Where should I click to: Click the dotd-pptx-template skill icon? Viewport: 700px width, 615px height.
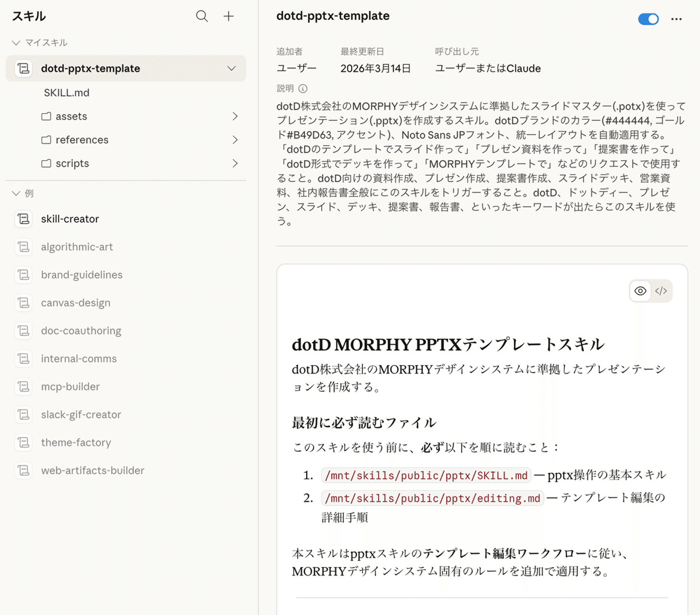coord(24,69)
